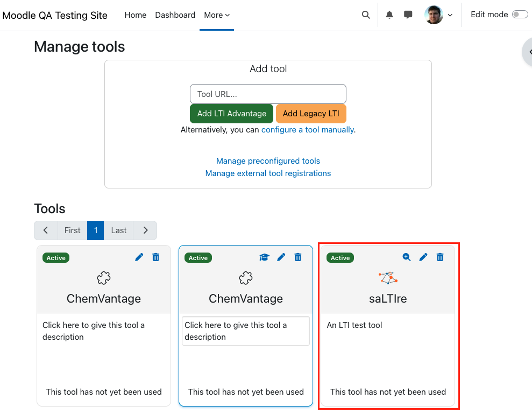Open the search magnifier in header

[x=365, y=15]
